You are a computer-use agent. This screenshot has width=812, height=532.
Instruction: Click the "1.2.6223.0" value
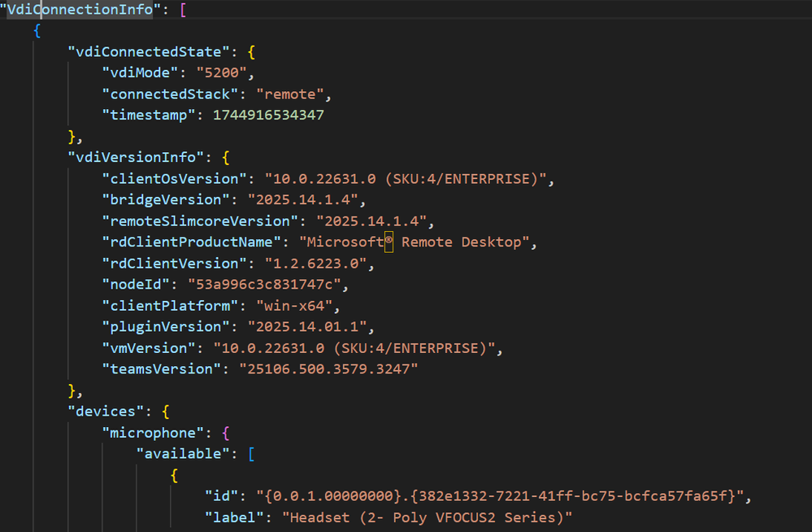click(x=315, y=264)
